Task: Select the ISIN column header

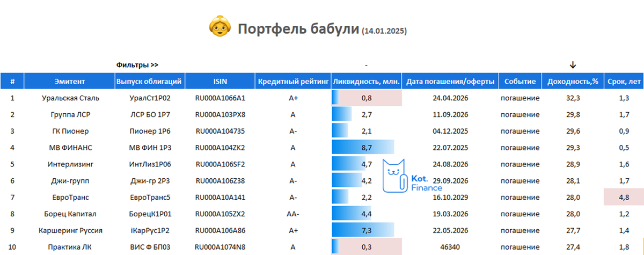Action: (220, 82)
